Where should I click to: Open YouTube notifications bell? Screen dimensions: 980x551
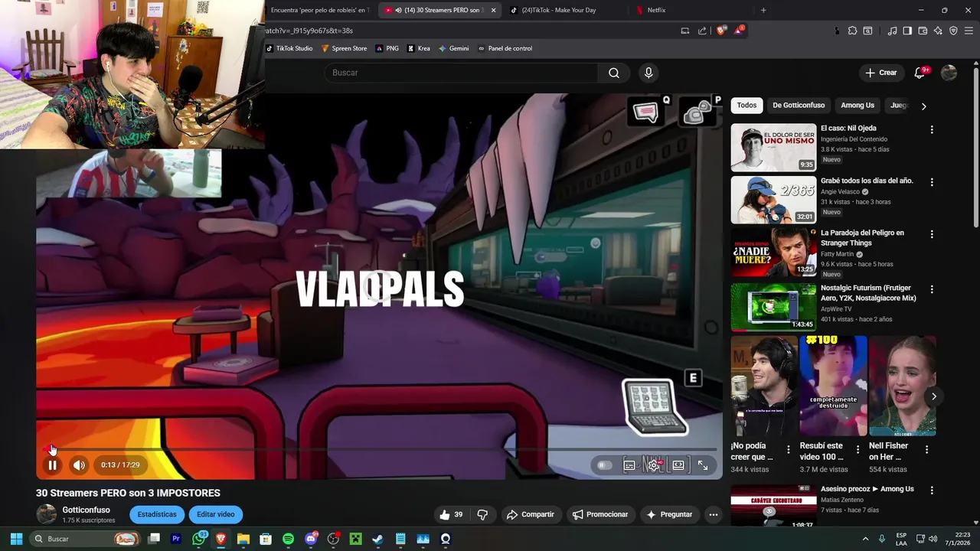[x=920, y=73]
